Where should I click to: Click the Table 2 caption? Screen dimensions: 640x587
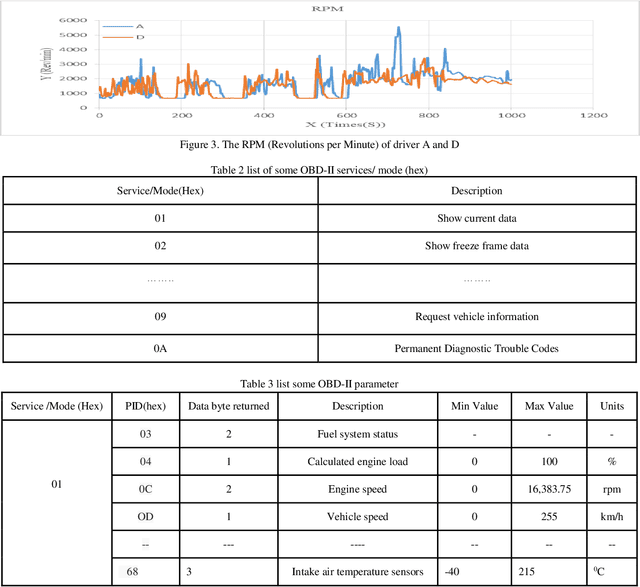pyautogui.click(x=319, y=168)
